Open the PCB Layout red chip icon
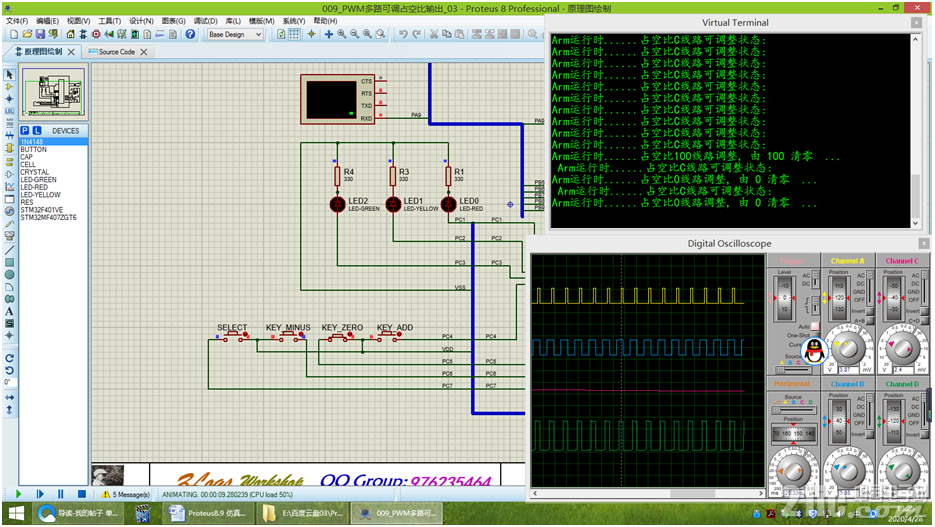The height and width of the screenshot is (527, 935). 96,34
